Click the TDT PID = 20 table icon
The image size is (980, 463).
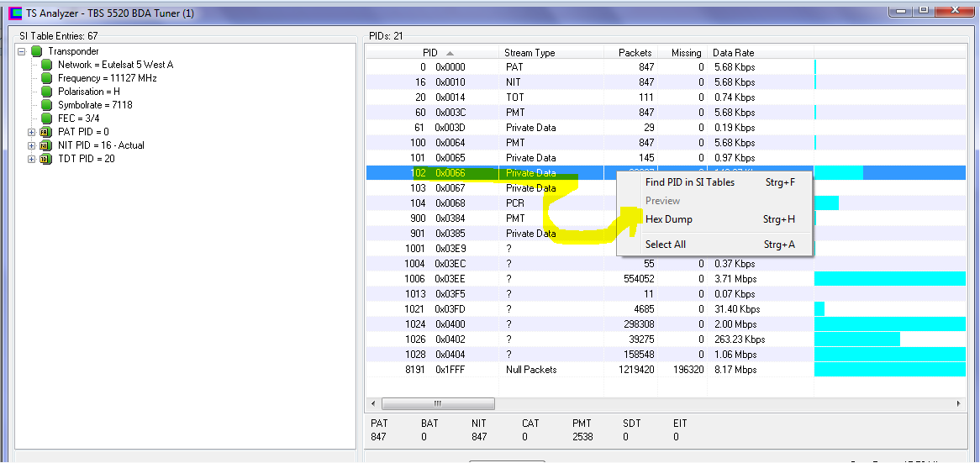(45, 159)
